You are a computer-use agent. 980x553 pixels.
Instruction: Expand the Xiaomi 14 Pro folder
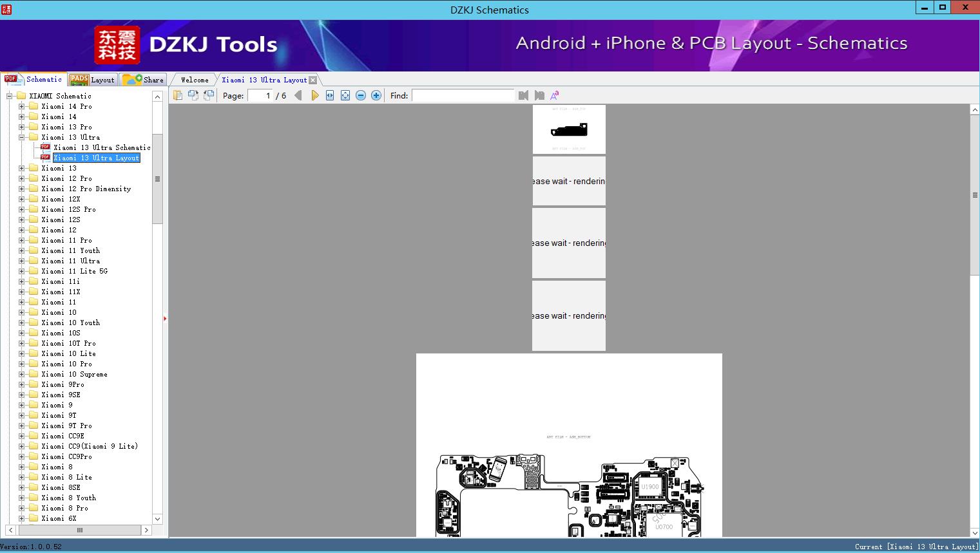click(x=21, y=106)
